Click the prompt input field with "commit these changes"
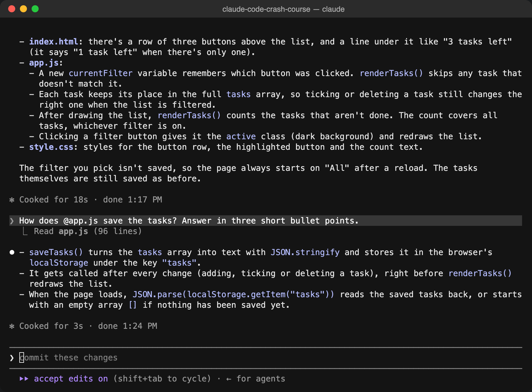The height and width of the screenshot is (392, 532). [266, 357]
